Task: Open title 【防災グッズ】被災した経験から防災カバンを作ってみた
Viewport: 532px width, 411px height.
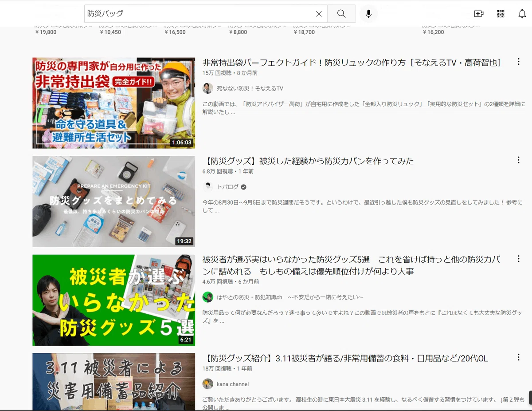Action: [x=308, y=161]
